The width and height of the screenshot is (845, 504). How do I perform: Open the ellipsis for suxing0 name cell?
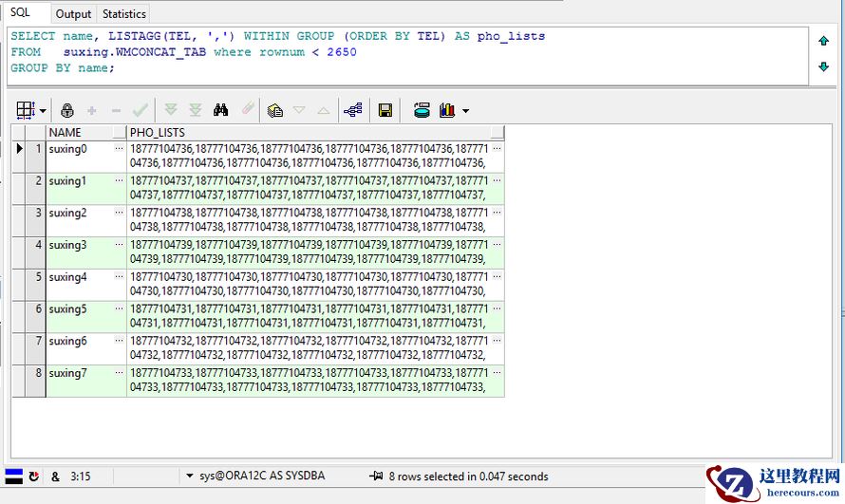[x=119, y=149]
